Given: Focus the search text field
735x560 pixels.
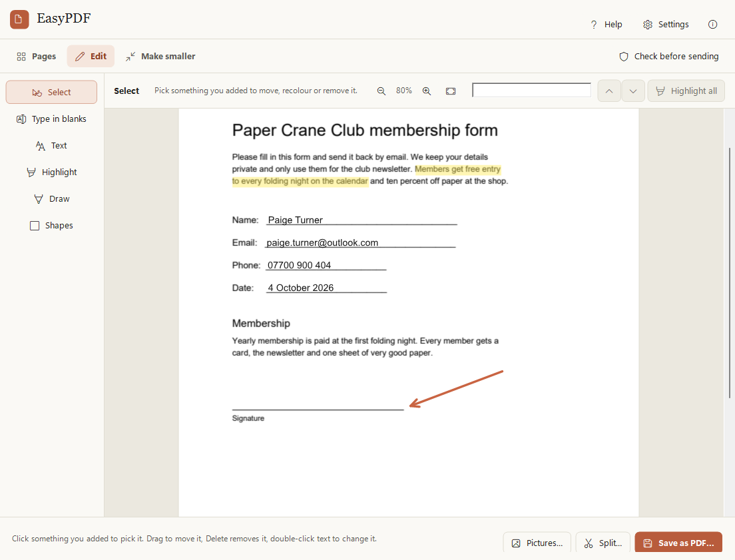Looking at the screenshot, I should [x=531, y=90].
